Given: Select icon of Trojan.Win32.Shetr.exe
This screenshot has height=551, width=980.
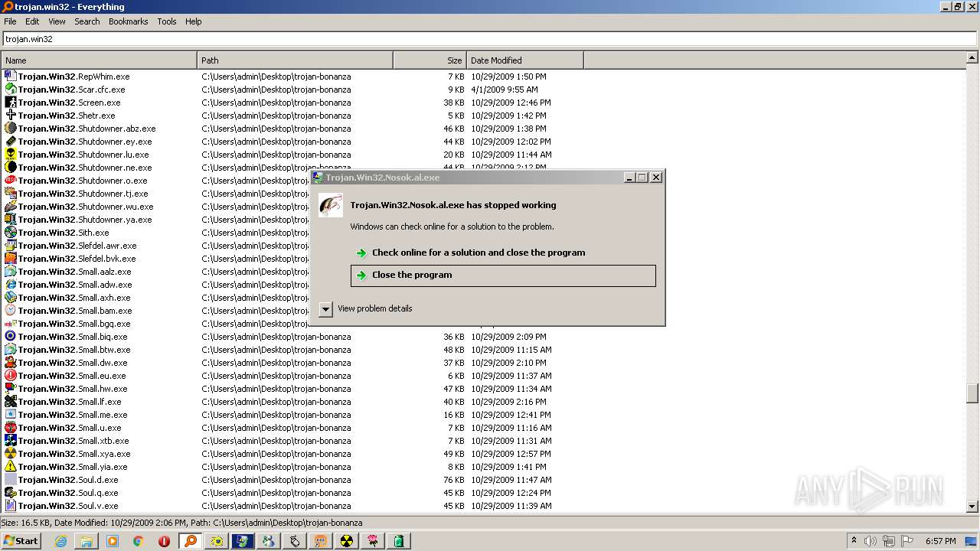Looking at the screenshot, I should (11, 116).
